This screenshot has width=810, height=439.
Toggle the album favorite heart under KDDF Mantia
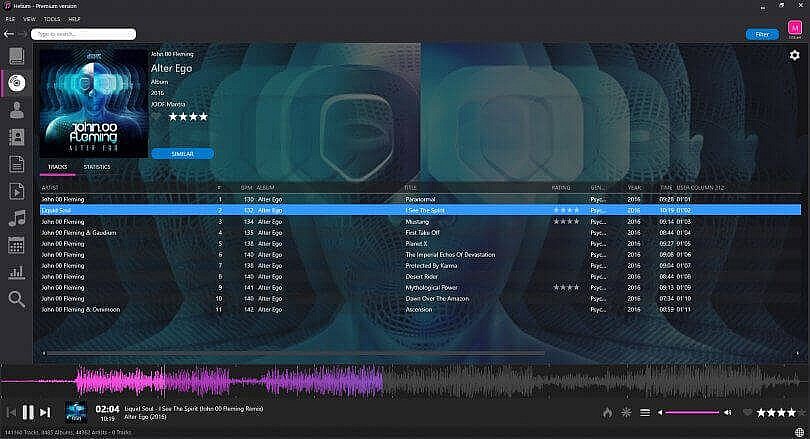tap(156, 117)
